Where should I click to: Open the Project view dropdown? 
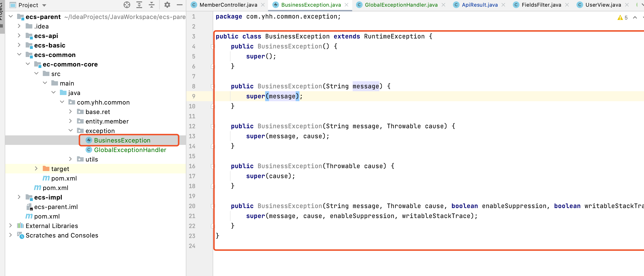tap(44, 5)
